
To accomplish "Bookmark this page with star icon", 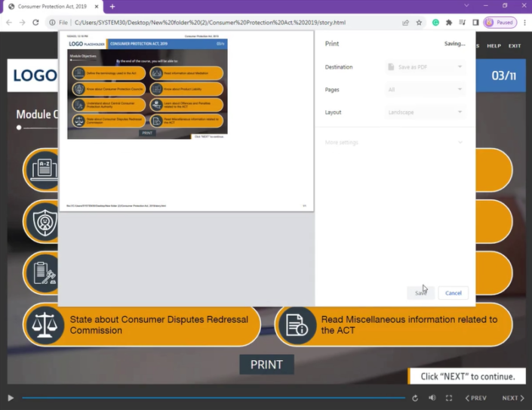I will pos(419,23).
